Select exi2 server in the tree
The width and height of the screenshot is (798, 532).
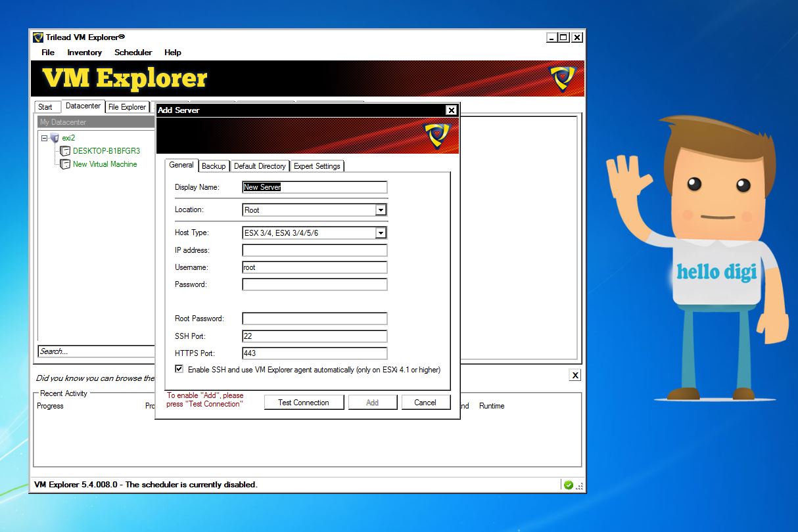[68, 138]
